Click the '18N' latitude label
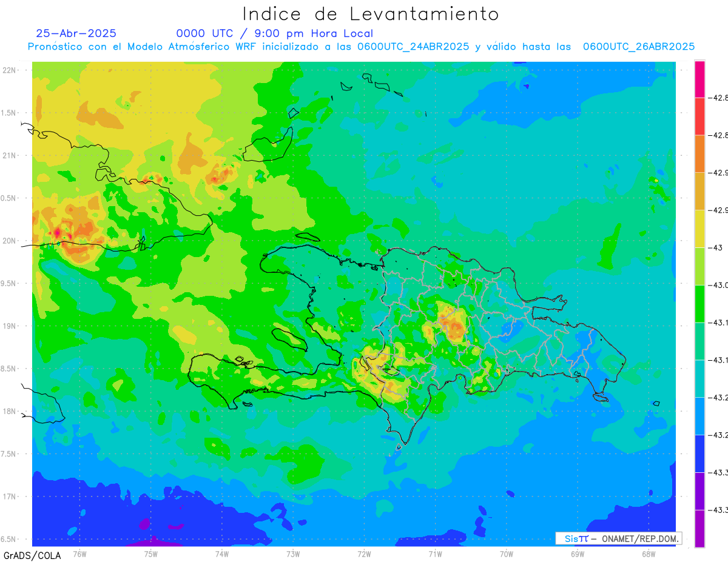Viewport: 728px width, 562px height. click(x=10, y=411)
